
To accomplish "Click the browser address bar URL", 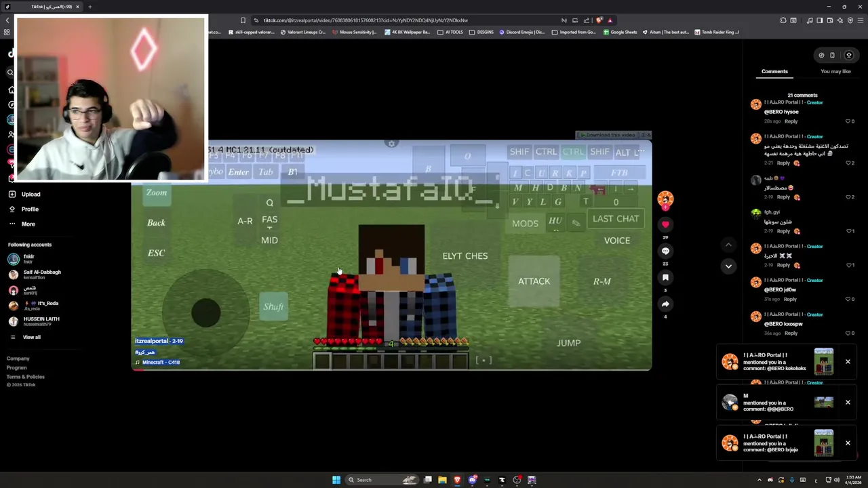I will point(366,20).
